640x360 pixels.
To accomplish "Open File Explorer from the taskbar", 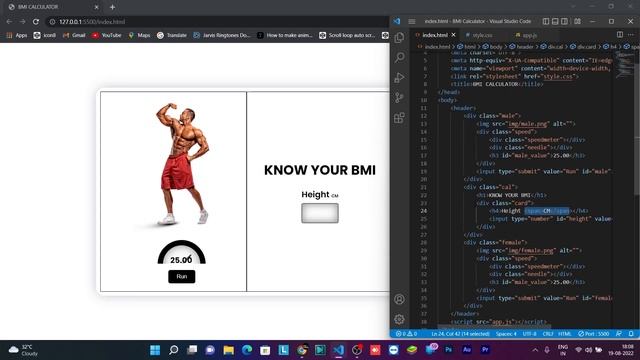I will point(229,350).
